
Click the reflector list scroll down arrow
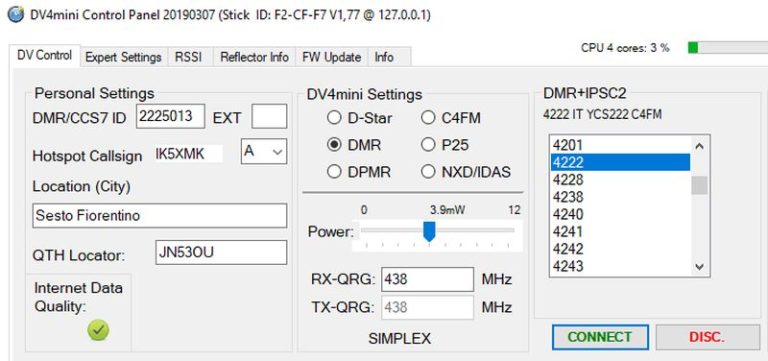click(699, 266)
